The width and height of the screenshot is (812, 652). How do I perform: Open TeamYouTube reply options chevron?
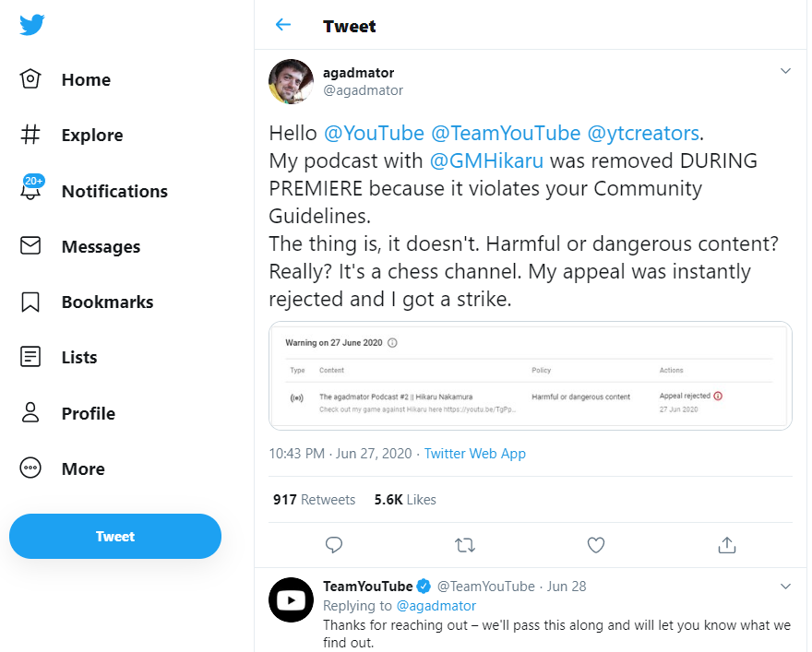785,586
